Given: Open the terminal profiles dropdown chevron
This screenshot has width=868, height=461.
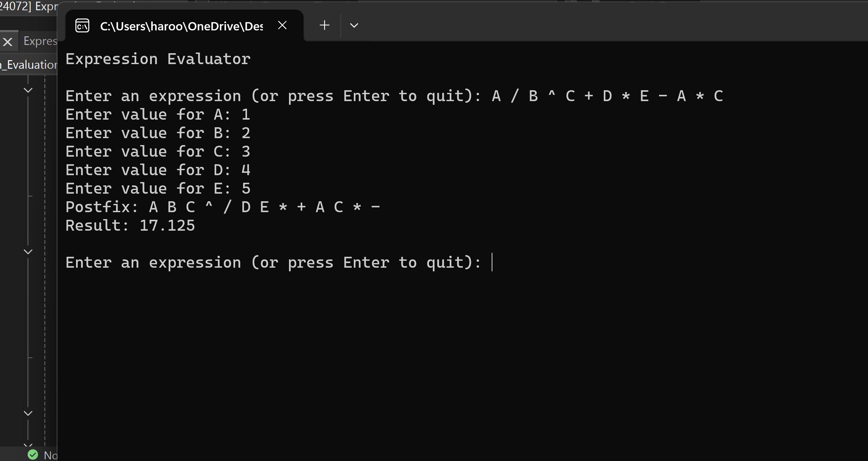Looking at the screenshot, I should click(354, 25).
